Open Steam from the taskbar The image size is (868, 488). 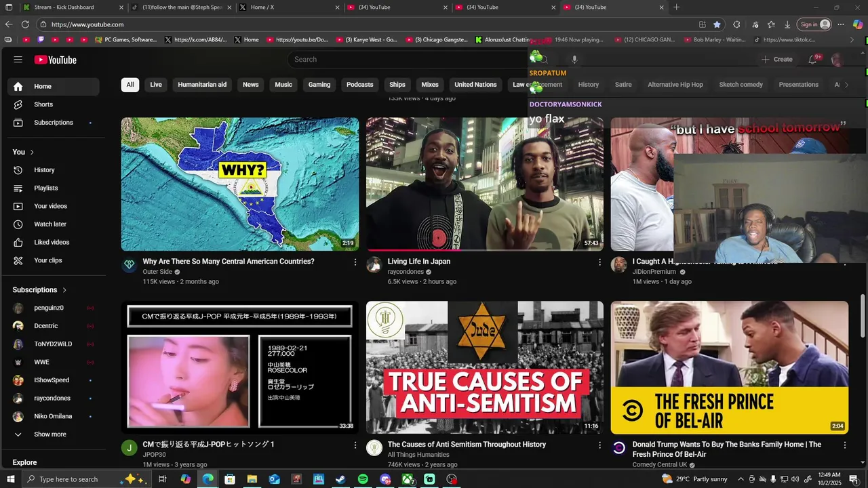pos(340,479)
